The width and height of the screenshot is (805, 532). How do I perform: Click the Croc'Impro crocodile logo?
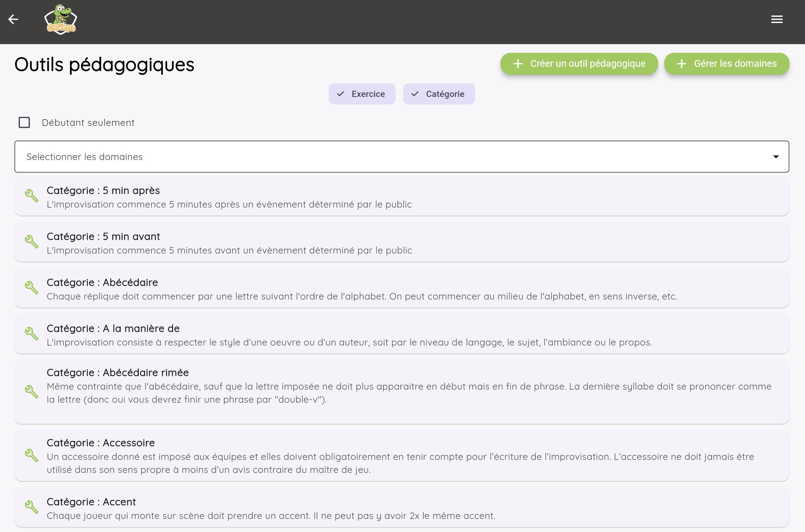click(61, 19)
